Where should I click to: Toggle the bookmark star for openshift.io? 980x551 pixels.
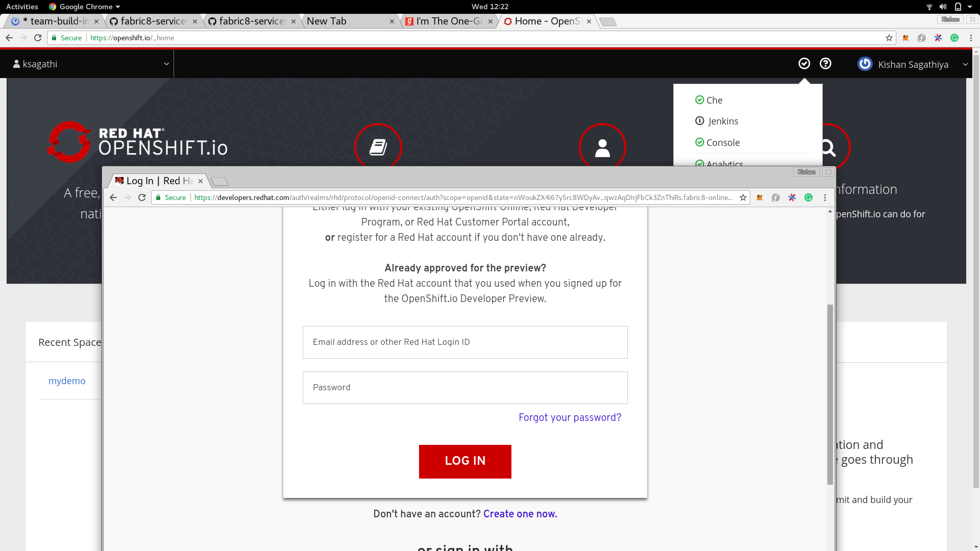pyautogui.click(x=890, y=38)
